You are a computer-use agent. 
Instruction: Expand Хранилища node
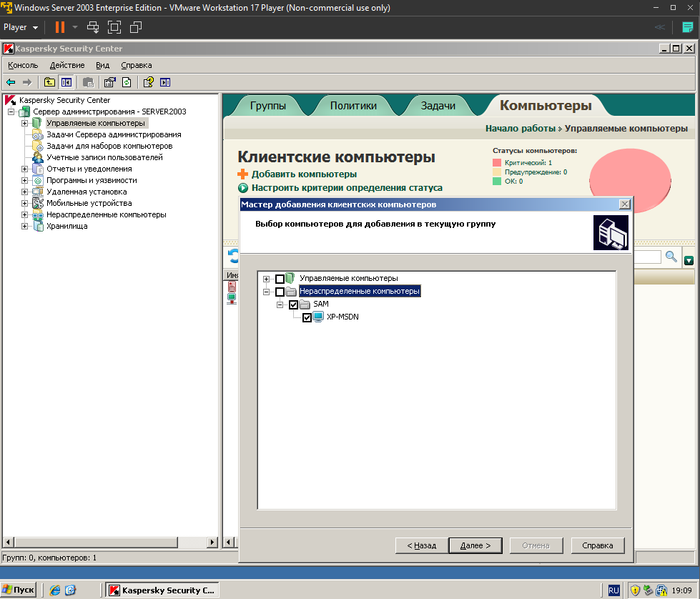point(24,226)
